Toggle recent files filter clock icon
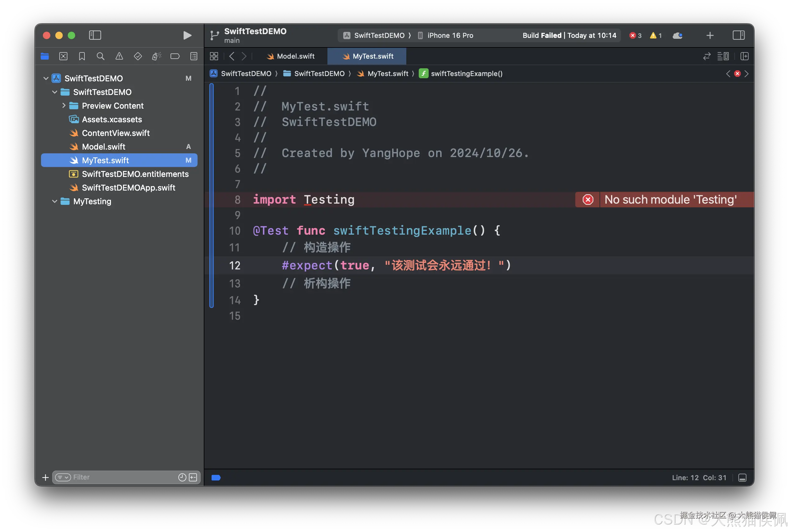The height and width of the screenshot is (532, 789). click(x=182, y=477)
